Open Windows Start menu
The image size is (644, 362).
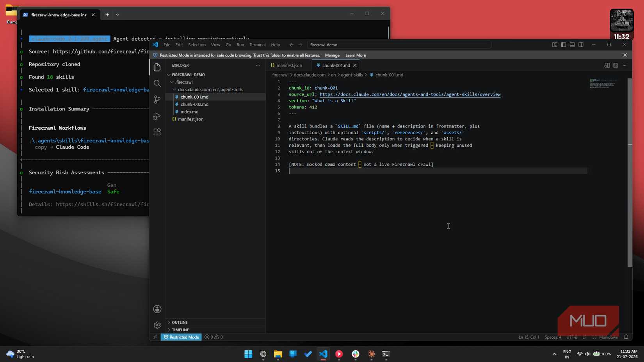pos(248,354)
